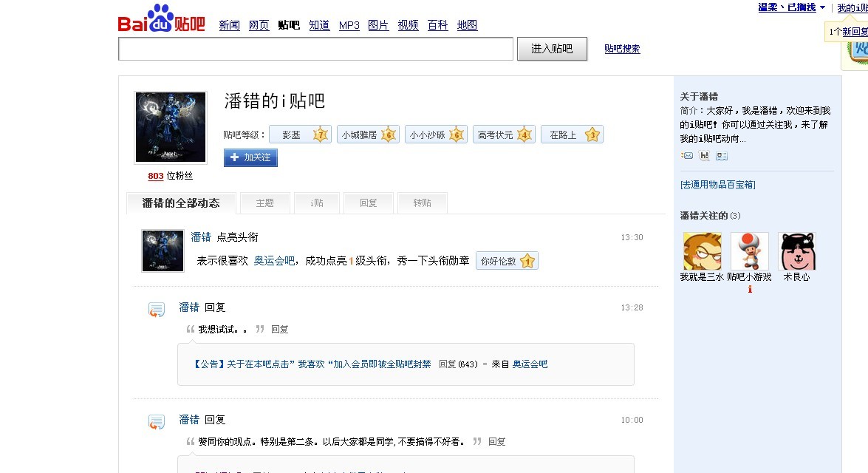Open the 新闻 navigation link

pos(229,25)
